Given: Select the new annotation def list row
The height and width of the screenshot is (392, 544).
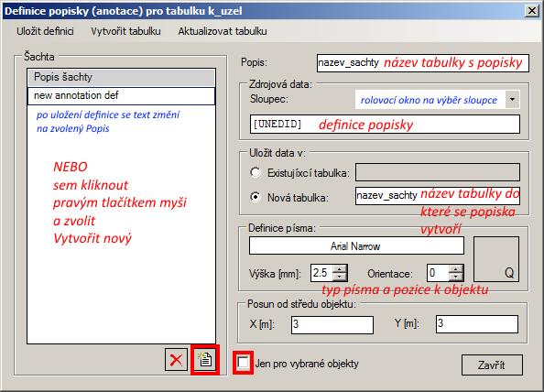Looking at the screenshot, I should [121, 95].
